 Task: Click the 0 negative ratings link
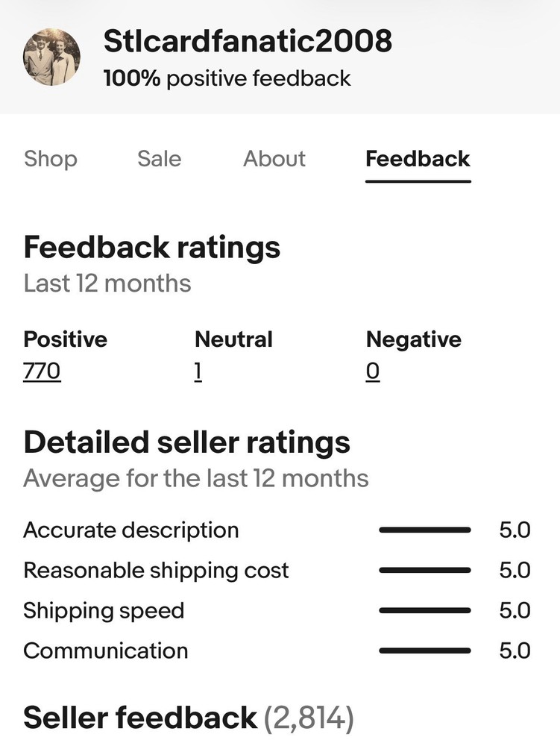(x=373, y=371)
